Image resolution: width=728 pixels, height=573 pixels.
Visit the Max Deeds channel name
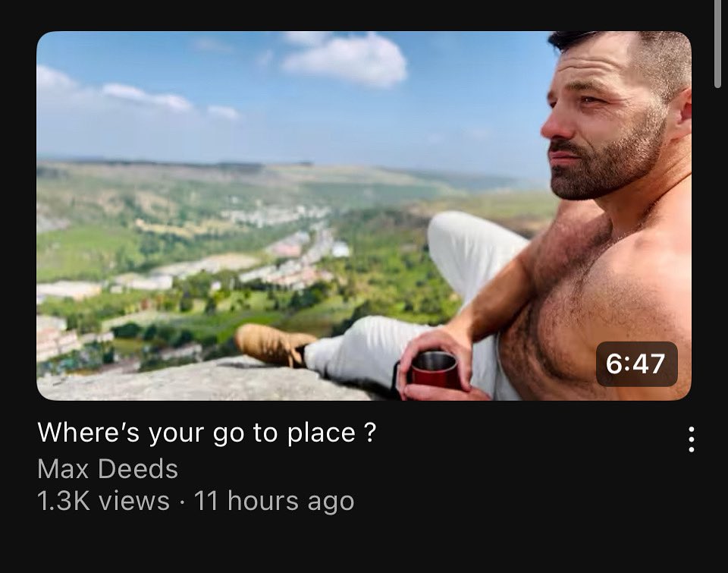click(108, 468)
